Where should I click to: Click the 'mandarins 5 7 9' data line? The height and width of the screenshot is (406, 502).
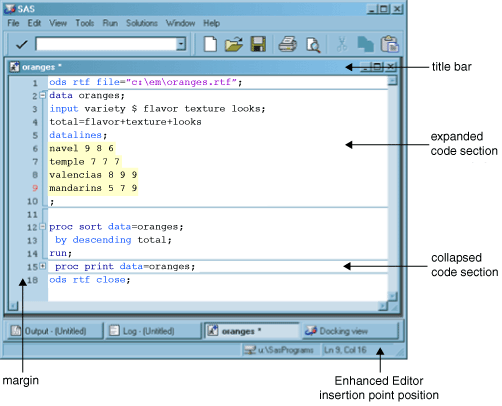93,188
